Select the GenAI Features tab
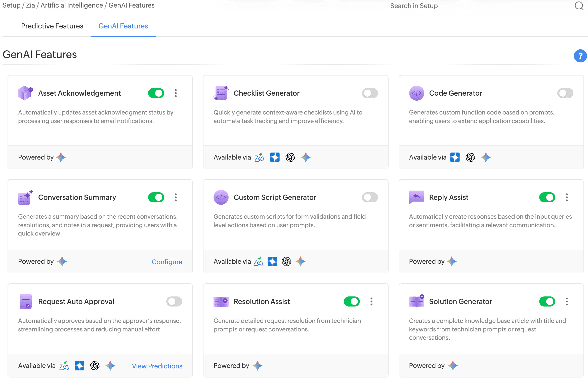 click(x=123, y=26)
